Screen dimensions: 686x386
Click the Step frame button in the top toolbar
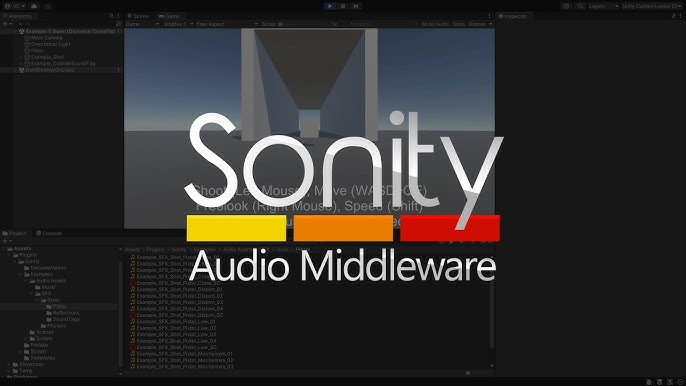[356, 6]
